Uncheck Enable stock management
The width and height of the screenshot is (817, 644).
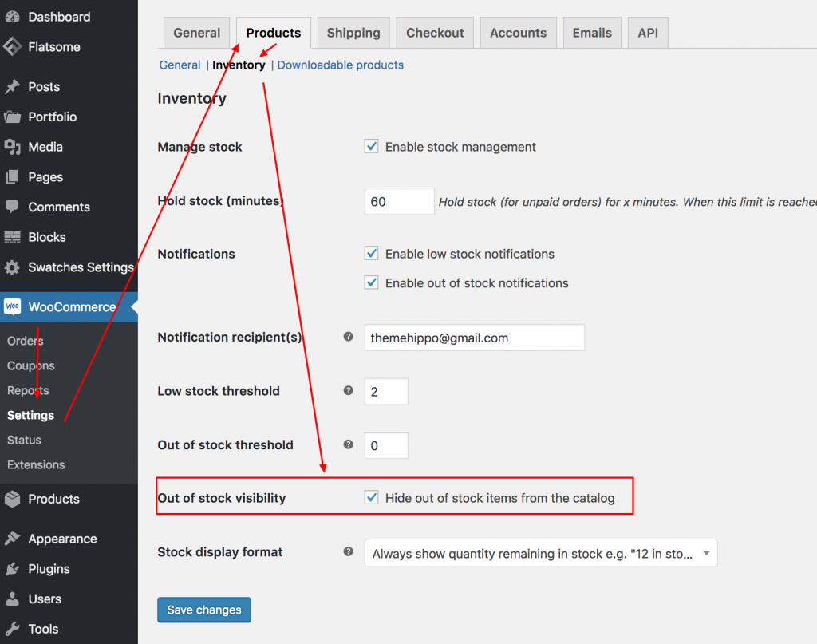click(x=371, y=146)
